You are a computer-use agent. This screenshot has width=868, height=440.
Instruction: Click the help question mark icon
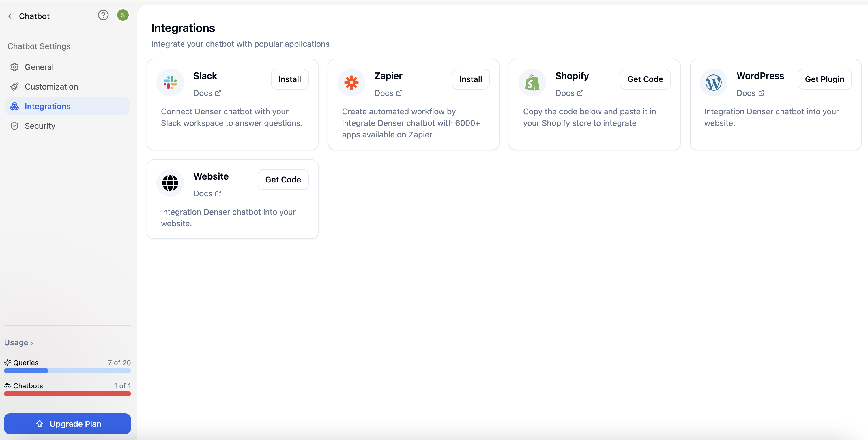point(103,16)
